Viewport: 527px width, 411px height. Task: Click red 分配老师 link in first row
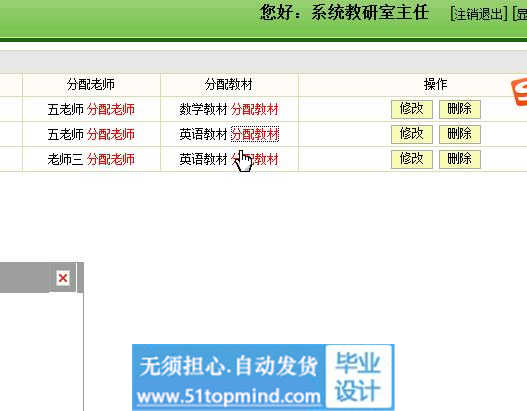(111, 110)
